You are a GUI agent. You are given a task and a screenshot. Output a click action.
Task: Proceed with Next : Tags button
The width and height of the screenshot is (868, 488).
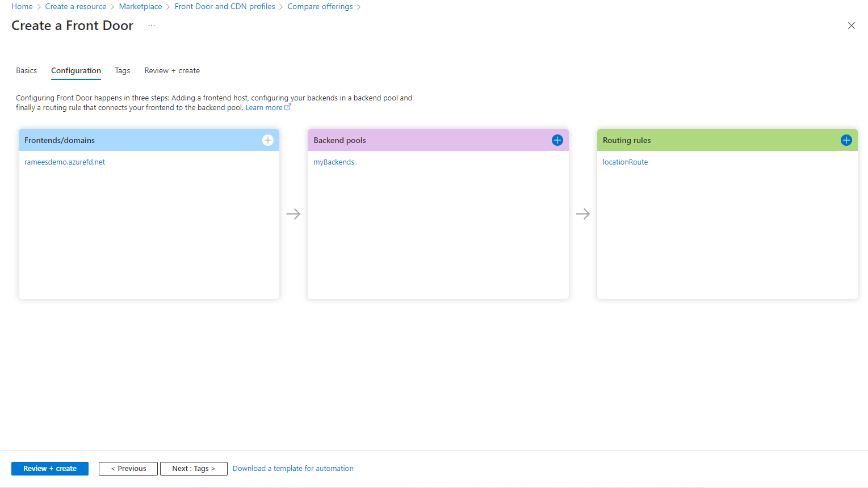pos(194,469)
